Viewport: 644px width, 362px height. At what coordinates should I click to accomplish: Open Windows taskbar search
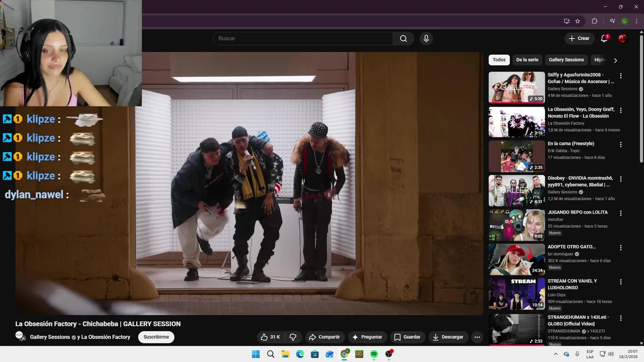271,354
